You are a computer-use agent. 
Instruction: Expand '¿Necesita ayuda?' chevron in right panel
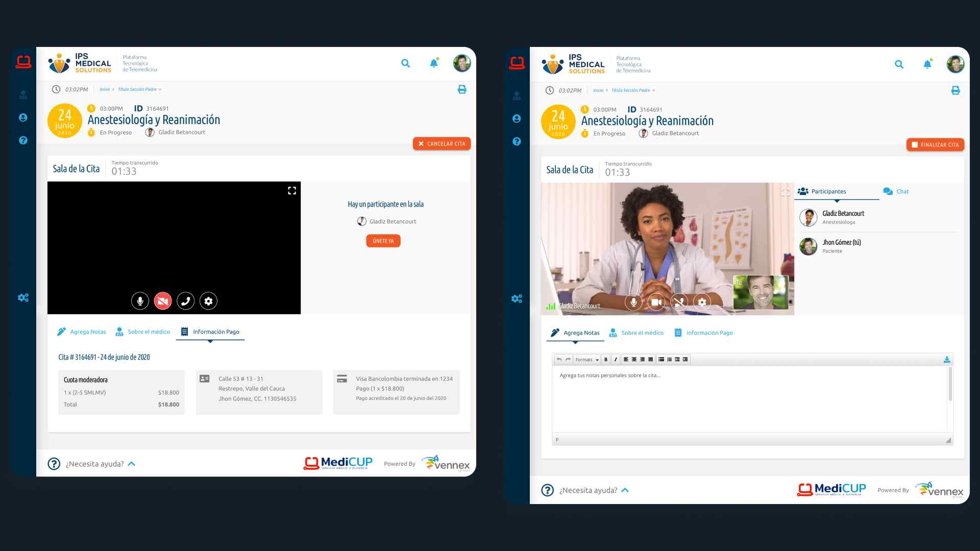[x=625, y=490]
